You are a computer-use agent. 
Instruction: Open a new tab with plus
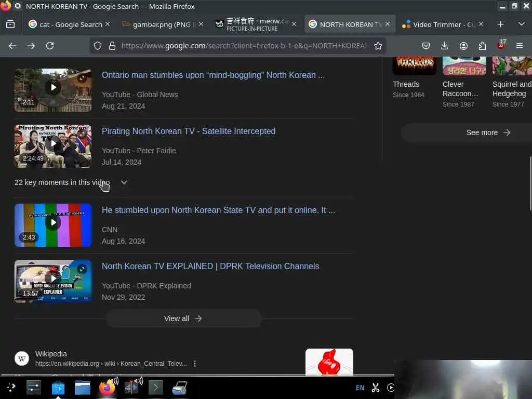pos(500,24)
